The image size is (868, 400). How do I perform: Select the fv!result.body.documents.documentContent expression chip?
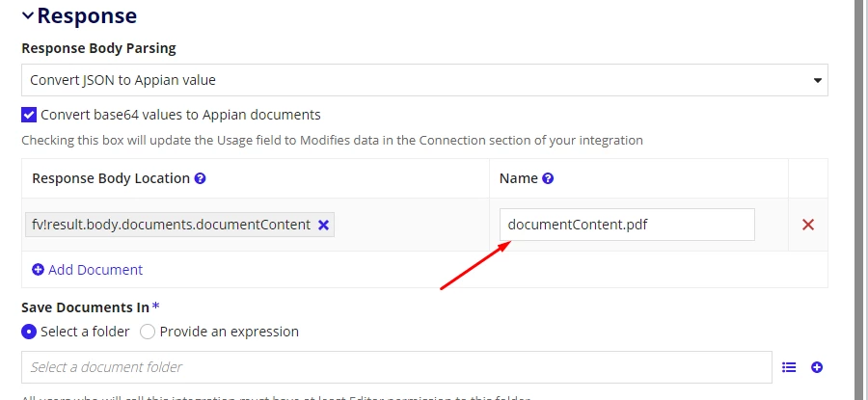click(x=171, y=226)
